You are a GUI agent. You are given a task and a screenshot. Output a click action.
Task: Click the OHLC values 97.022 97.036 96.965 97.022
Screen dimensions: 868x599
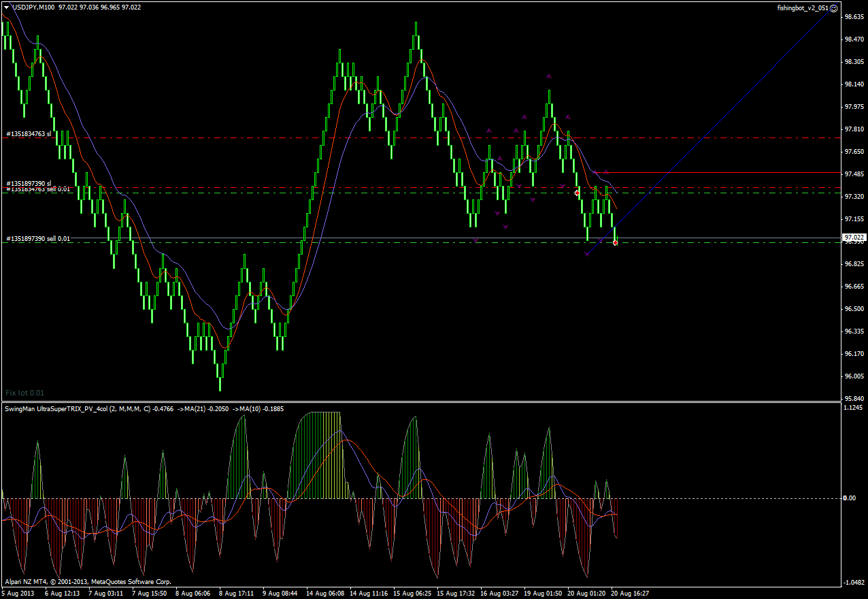[100, 7]
